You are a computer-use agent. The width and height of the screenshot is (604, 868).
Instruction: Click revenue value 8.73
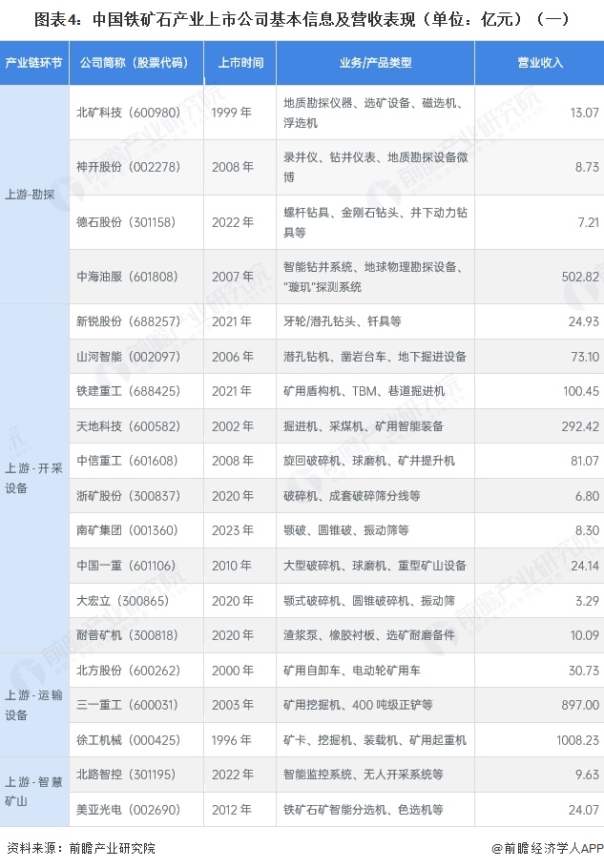pyautogui.click(x=588, y=167)
